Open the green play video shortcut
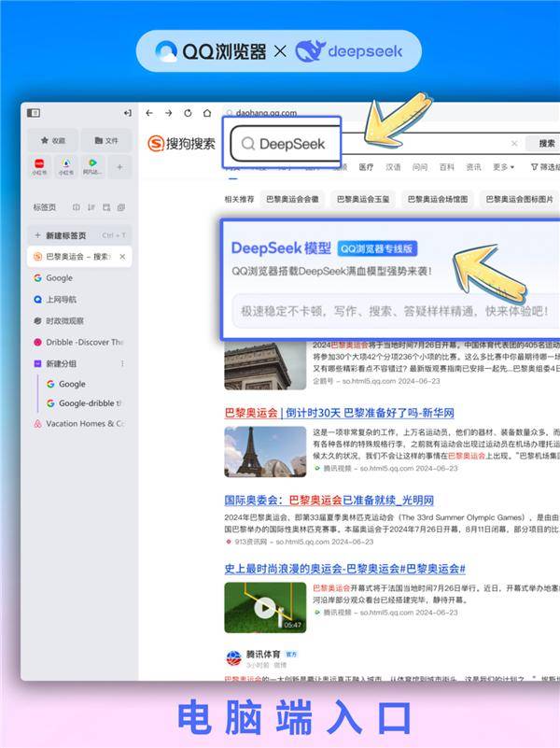This screenshot has height=748, width=560. click(92, 166)
